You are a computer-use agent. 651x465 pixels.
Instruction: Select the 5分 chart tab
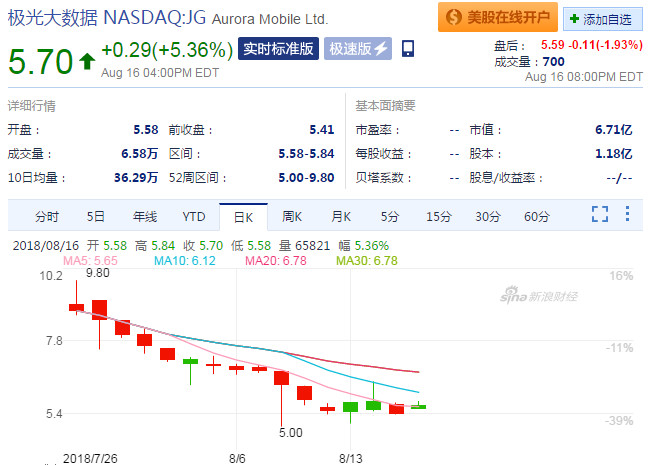[390, 217]
